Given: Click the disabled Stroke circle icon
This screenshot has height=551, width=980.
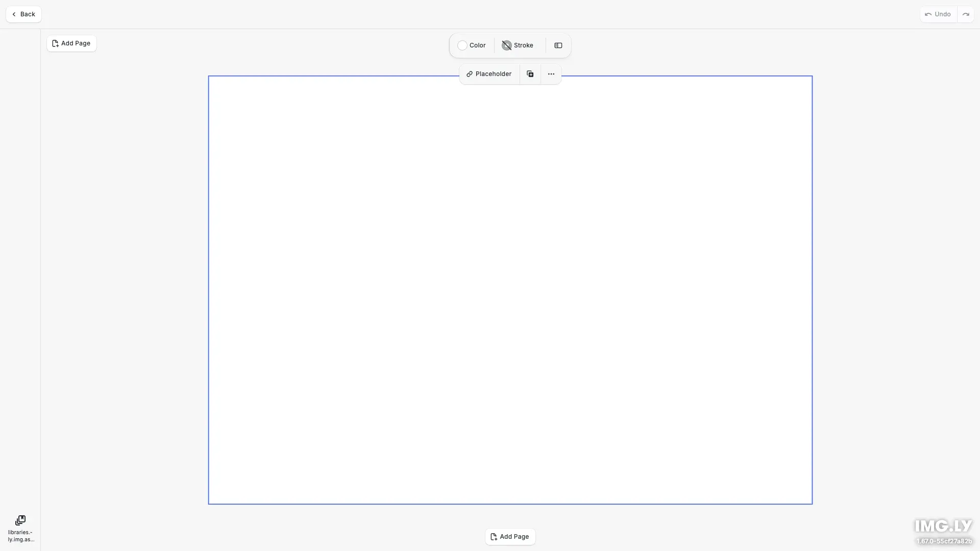Looking at the screenshot, I should click(x=506, y=45).
